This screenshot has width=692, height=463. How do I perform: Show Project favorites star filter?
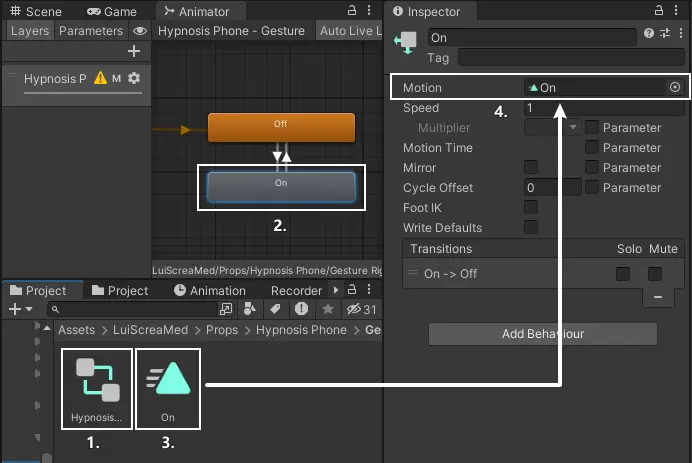point(327,309)
